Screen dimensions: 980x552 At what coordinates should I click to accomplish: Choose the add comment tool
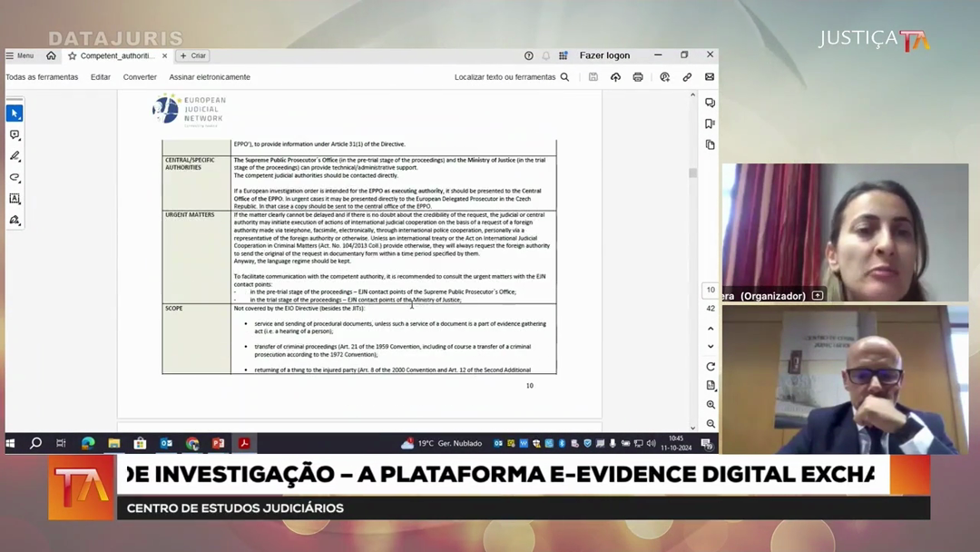[x=15, y=135]
